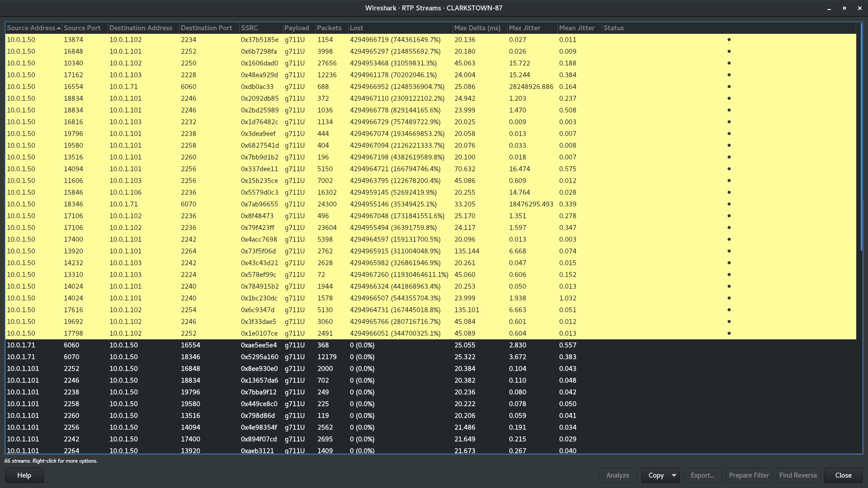
Task: Sort by Max Jitter column header
Action: tap(532, 28)
